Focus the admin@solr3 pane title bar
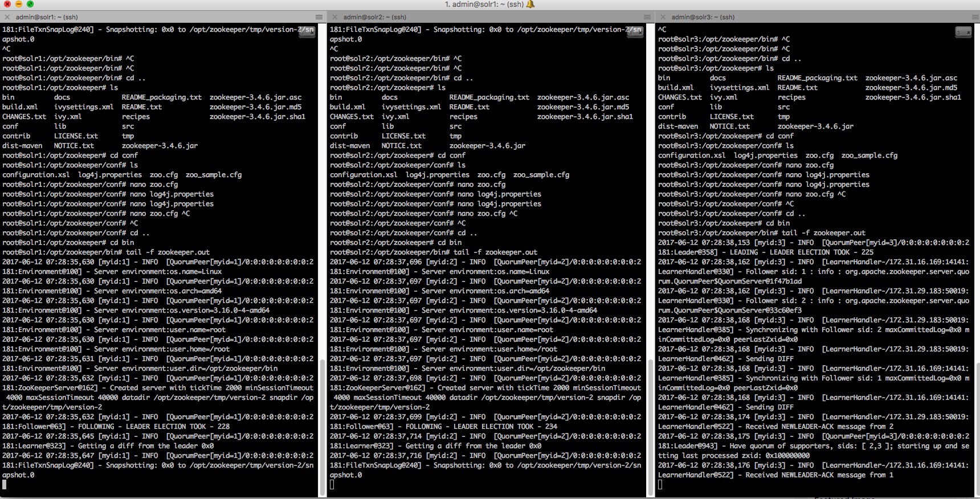980x499 pixels. (x=818, y=17)
